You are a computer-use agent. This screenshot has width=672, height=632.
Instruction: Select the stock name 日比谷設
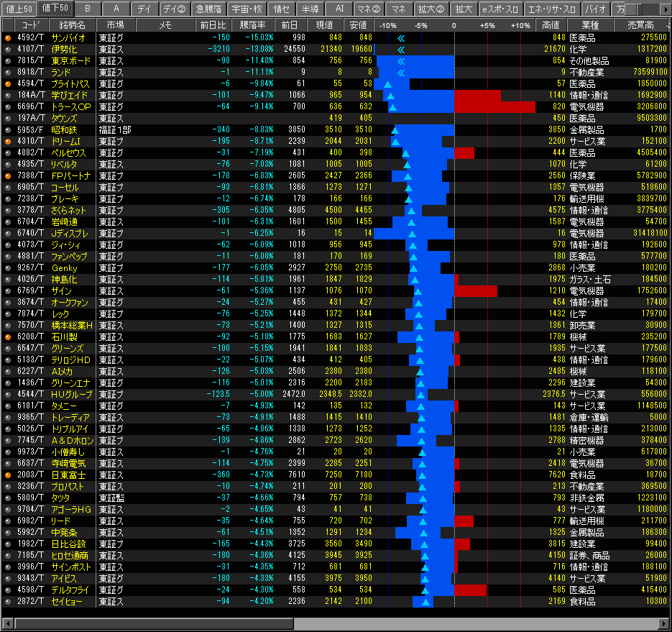coord(68,544)
